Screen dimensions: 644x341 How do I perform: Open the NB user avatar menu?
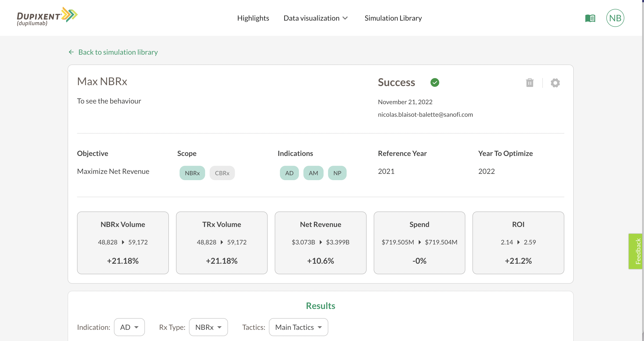615,18
